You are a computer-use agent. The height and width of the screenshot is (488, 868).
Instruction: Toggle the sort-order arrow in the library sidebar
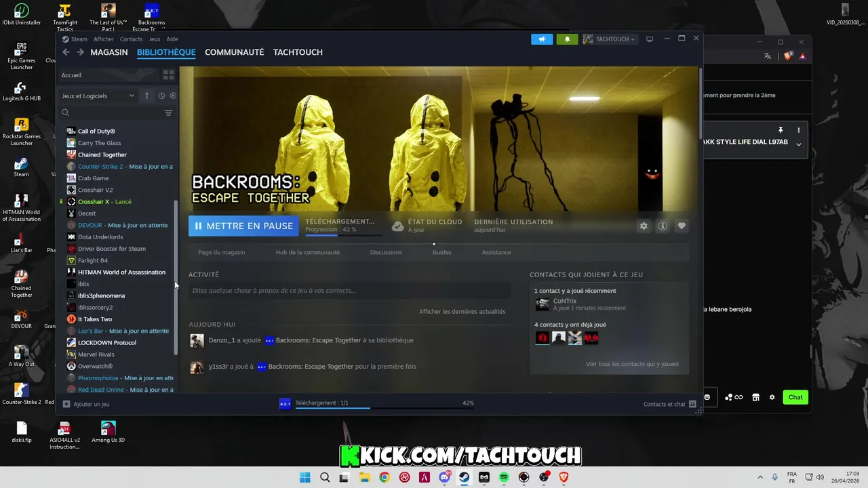[146, 96]
